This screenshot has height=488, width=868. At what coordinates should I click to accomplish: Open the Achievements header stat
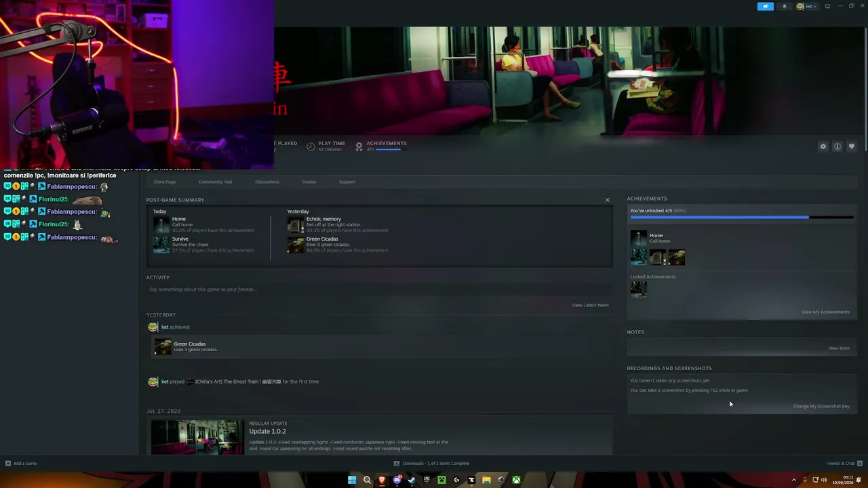pyautogui.click(x=381, y=146)
